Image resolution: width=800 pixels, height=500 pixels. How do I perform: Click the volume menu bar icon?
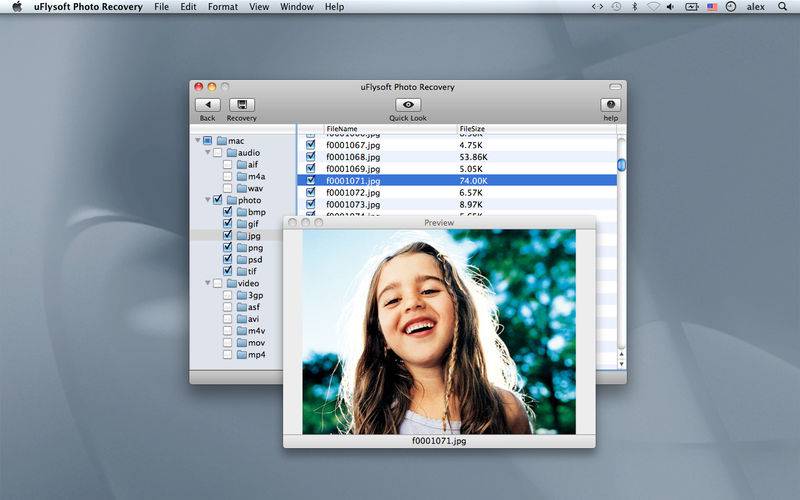coord(670,7)
